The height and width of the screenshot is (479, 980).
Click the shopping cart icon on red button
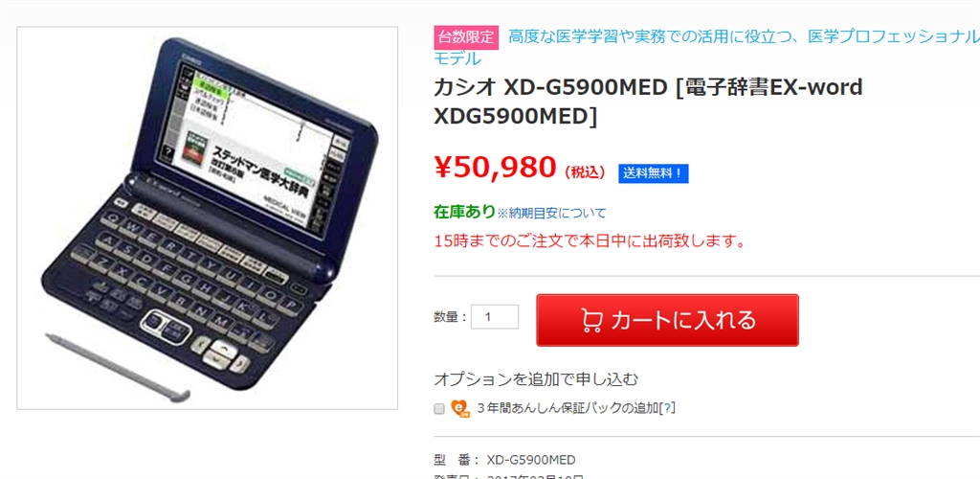591,320
